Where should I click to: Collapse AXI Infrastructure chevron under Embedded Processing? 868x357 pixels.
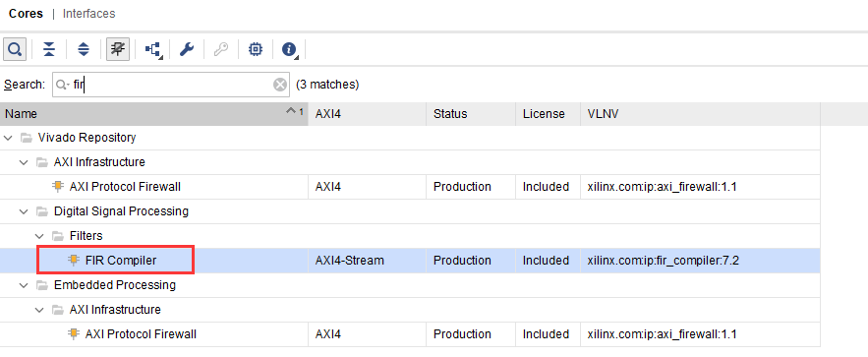click(x=39, y=310)
